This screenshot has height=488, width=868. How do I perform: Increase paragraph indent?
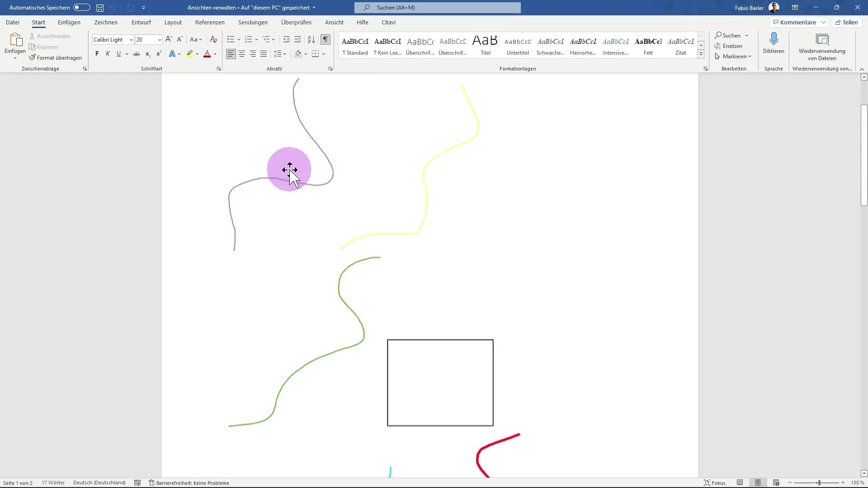(297, 40)
